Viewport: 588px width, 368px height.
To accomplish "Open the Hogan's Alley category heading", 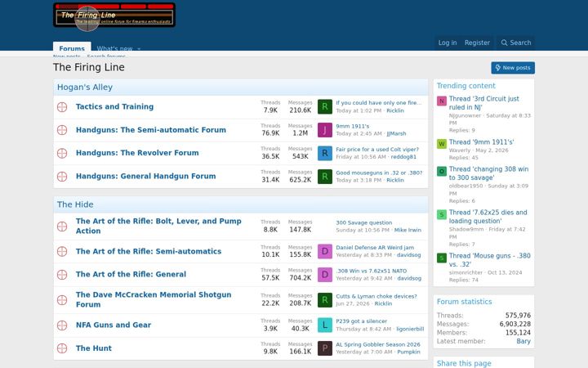I will click(x=85, y=88).
